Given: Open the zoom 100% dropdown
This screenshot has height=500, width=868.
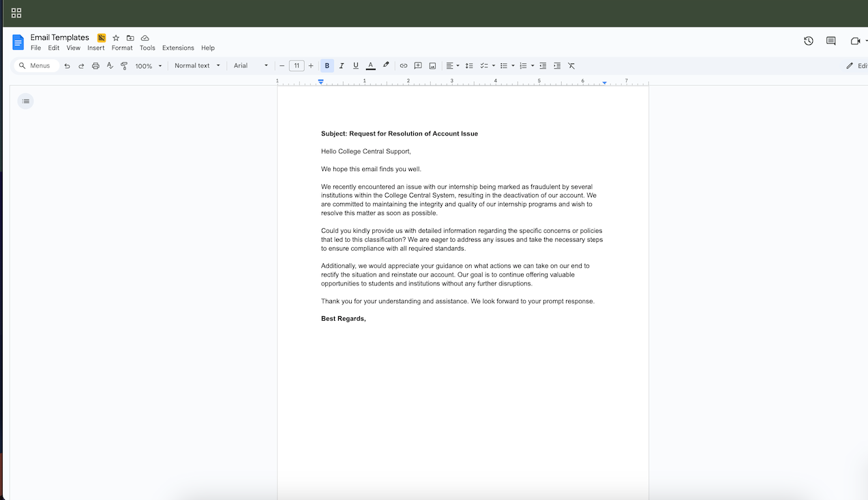Looking at the screenshot, I should (x=149, y=66).
